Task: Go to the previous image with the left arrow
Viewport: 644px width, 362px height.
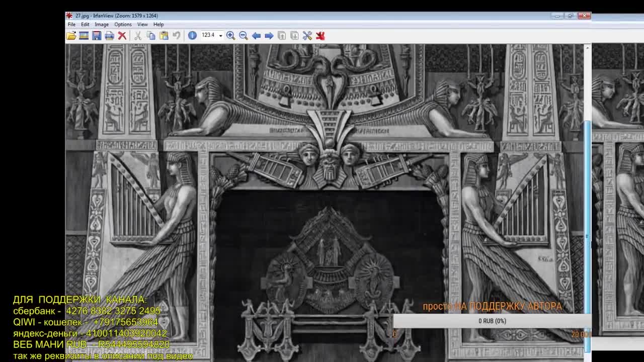Action: [x=256, y=35]
